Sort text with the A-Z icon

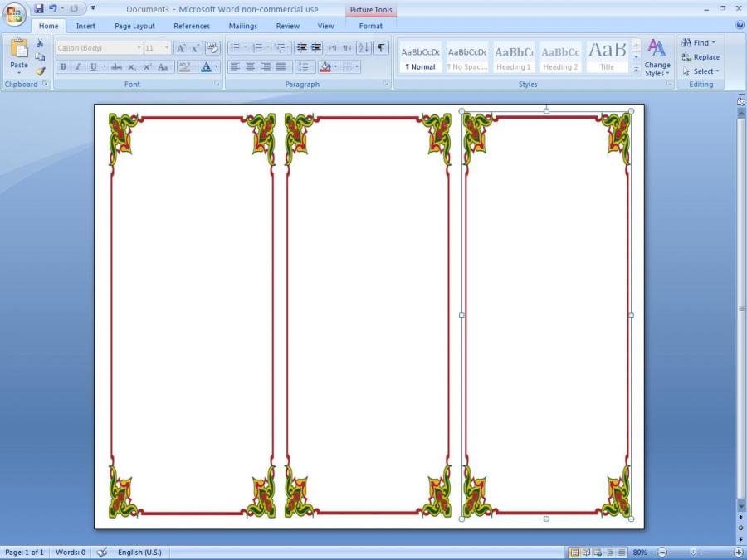click(x=364, y=47)
